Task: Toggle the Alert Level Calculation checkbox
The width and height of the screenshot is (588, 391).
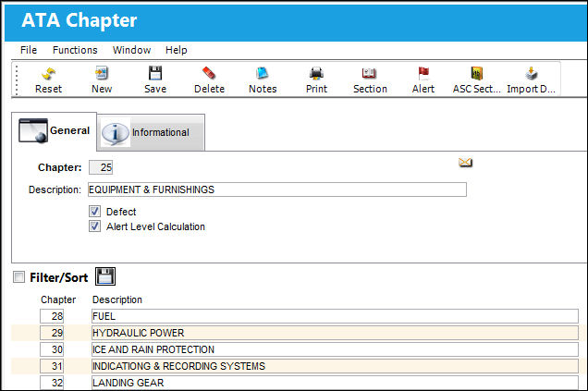Action: 95,226
